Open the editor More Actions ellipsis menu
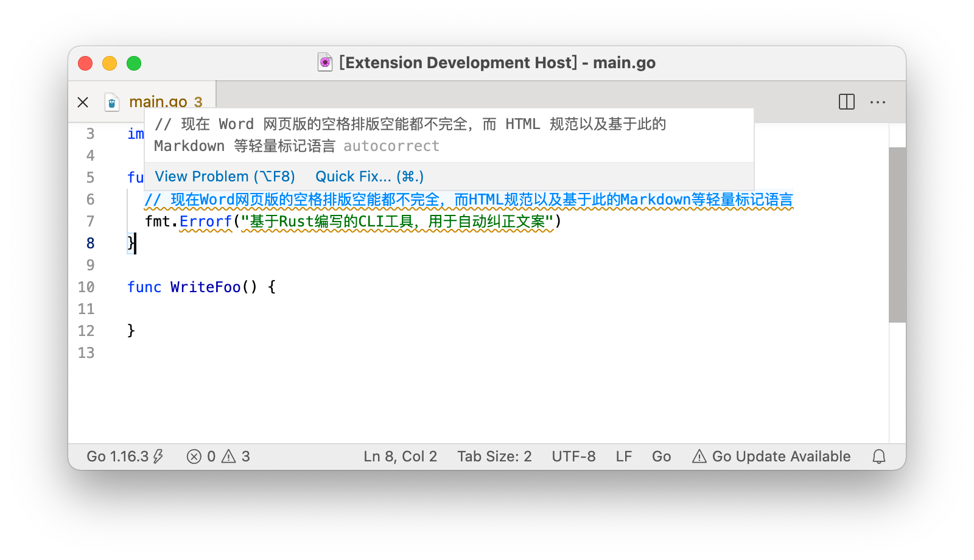Screen dimensions: 974x560 877,102
